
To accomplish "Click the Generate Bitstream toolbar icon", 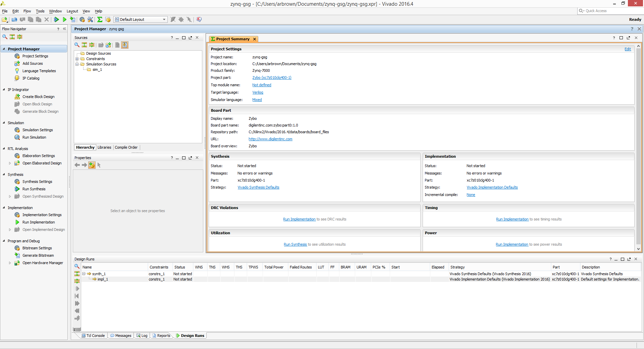I will coord(72,19).
